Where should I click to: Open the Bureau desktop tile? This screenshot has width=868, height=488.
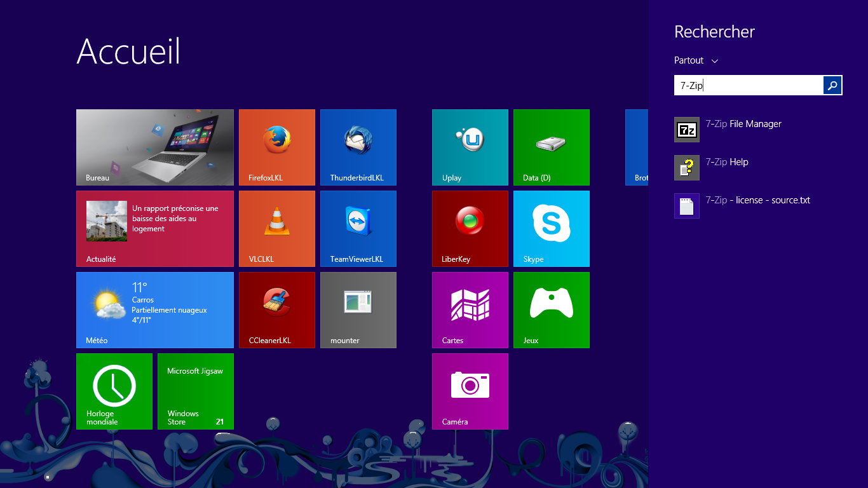coord(155,147)
